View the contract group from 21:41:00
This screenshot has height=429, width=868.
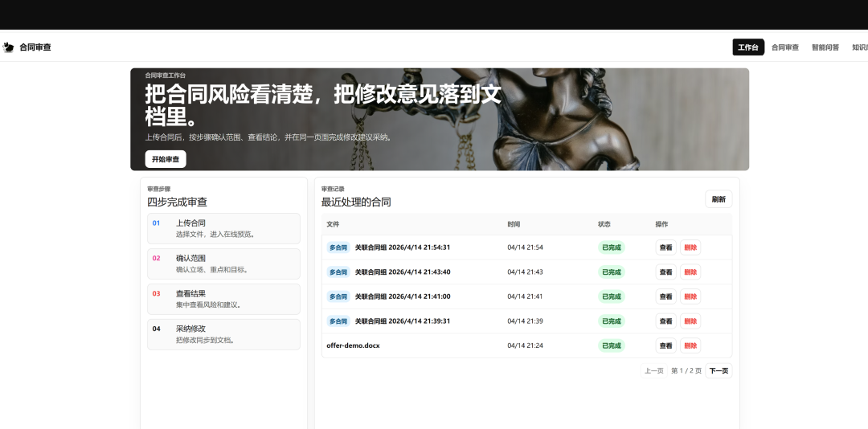[x=666, y=296]
